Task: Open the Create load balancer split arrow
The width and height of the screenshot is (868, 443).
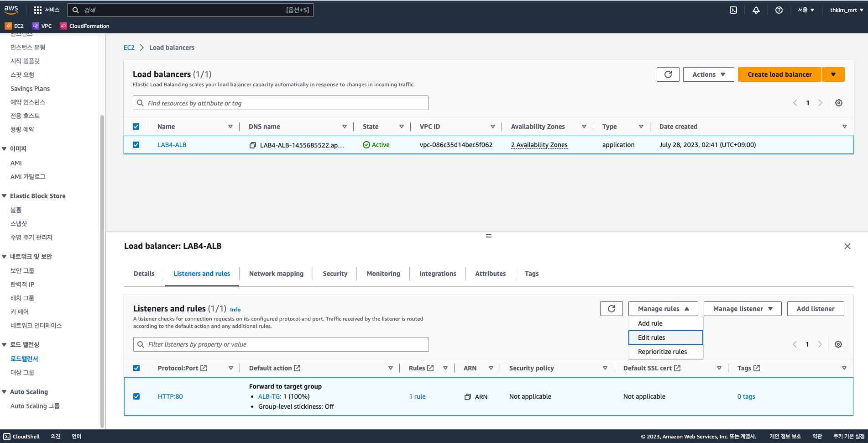Action: [x=833, y=74]
